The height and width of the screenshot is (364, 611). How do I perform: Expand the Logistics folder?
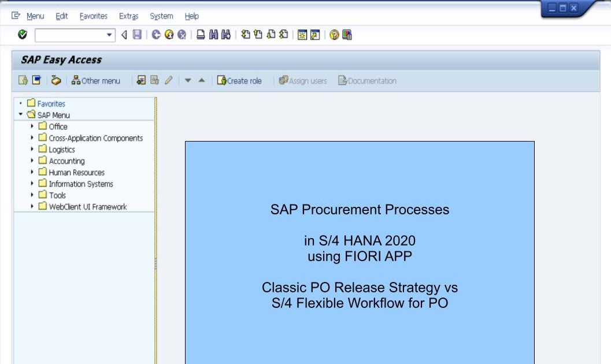pos(32,149)
